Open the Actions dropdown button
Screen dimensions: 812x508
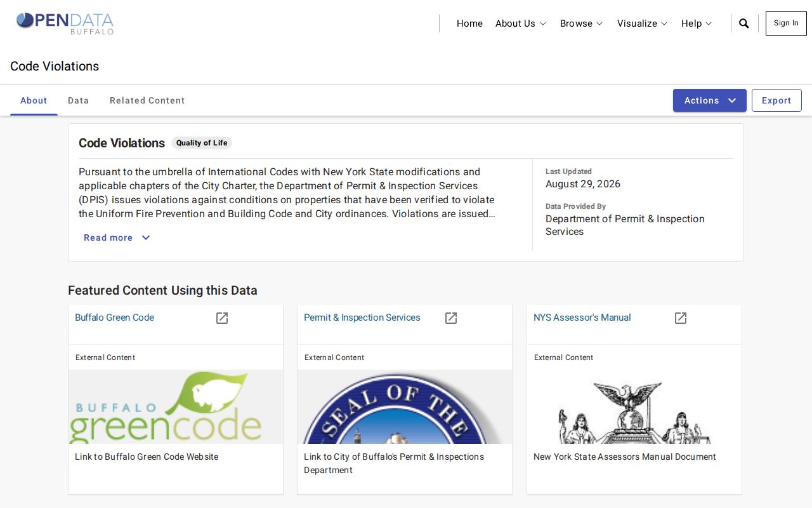710,100
